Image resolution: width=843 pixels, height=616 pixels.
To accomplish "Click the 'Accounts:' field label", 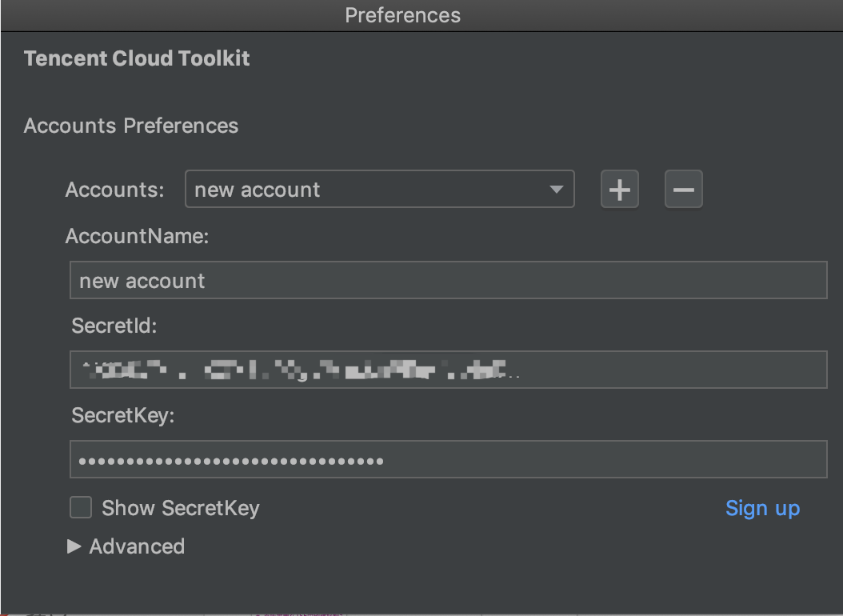I will click(x=114, y=190).
